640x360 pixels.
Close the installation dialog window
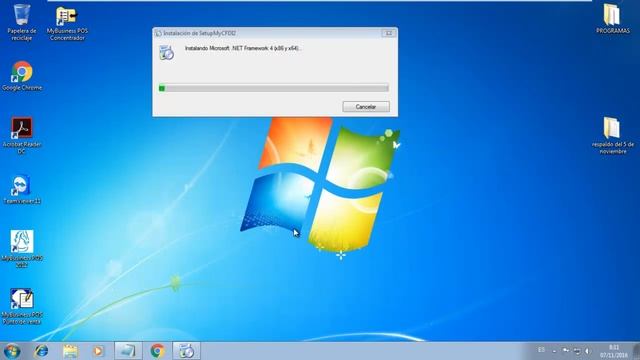click(x=389, y=33)
